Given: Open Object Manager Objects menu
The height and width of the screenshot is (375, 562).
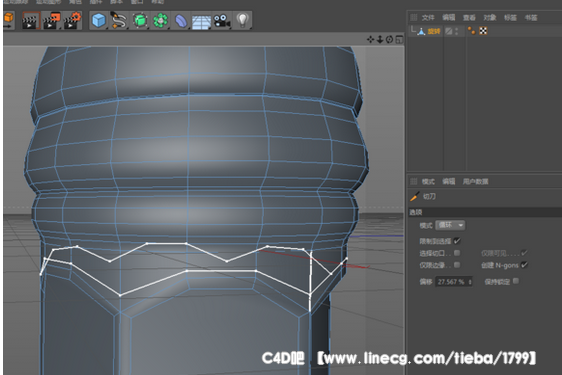Looking at the screenshot, I should click(x=490, y=18).
